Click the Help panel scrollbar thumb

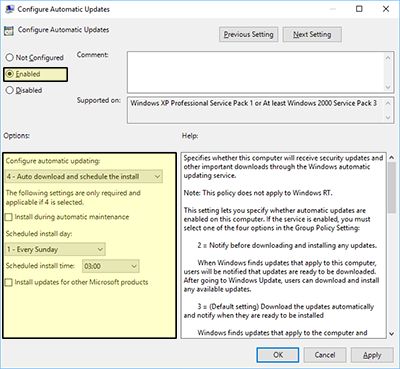click(x=392, y=188)
